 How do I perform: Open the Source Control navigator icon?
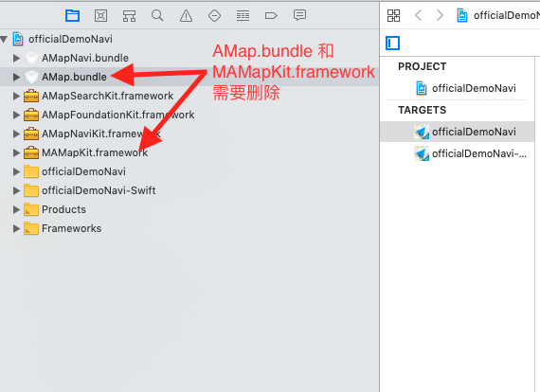pyautogui.click(x=101, y=16)
